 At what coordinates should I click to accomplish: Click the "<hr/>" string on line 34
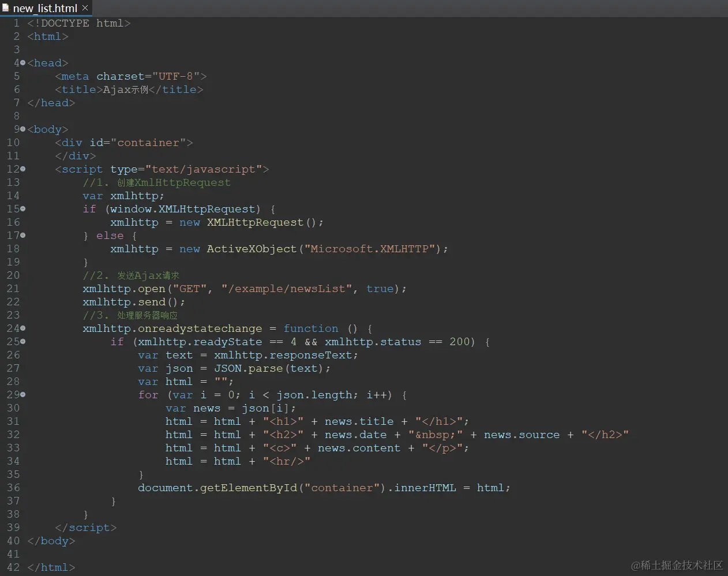[x=287, y=461]
